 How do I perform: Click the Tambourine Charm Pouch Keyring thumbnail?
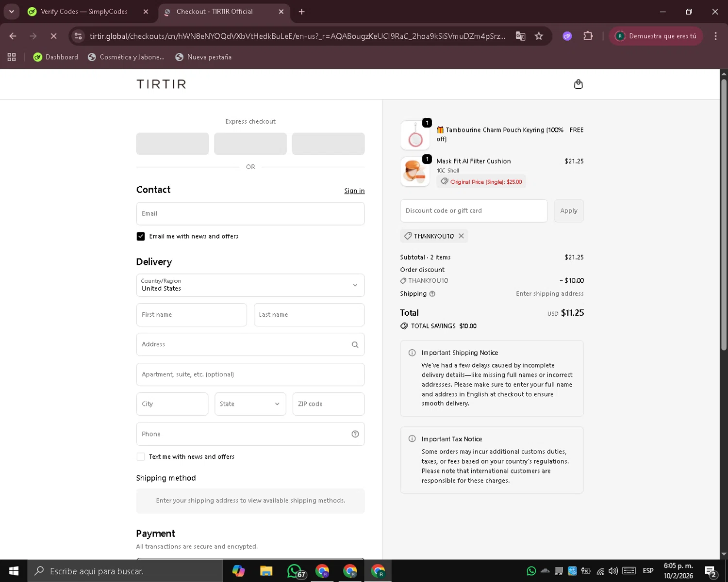point(415,135)
